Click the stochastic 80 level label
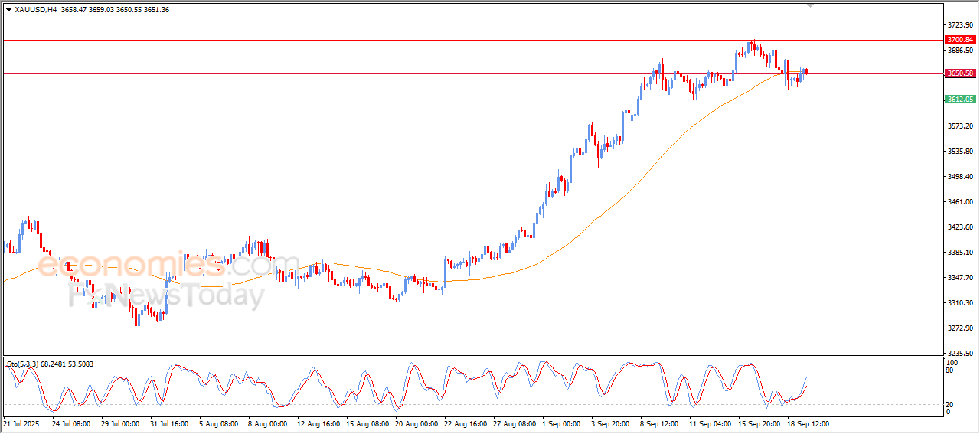980x434 pixels. click(x=951, y=370)
